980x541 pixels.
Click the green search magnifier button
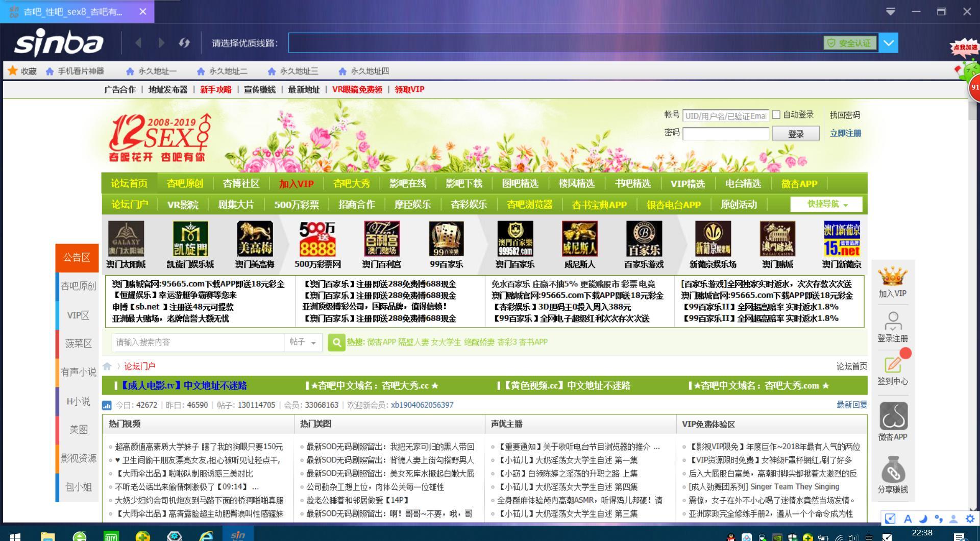tap(336, 342)
